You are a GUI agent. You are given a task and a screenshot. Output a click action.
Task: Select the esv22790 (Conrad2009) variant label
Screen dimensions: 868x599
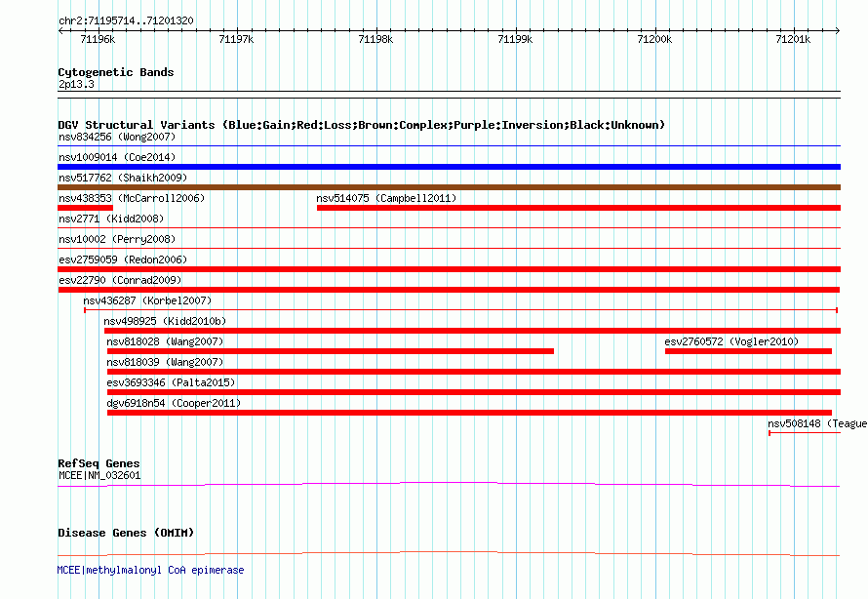pos(120,280)
